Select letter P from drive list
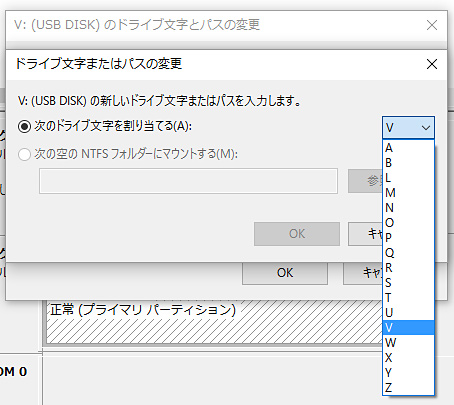Image resolution: width=454 pixels, height=405 pixels. click(408, 238)
